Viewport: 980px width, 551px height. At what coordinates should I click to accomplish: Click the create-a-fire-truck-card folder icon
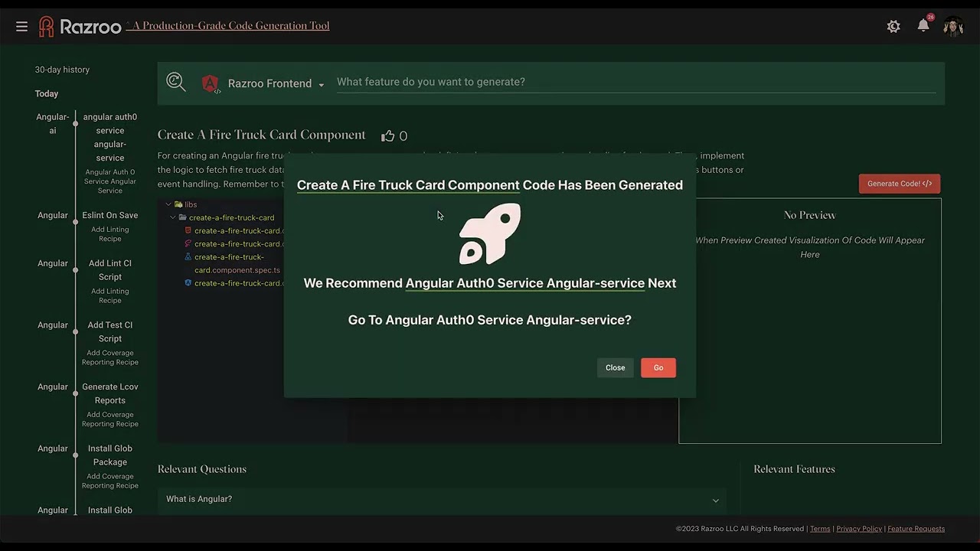click(183, 217)
